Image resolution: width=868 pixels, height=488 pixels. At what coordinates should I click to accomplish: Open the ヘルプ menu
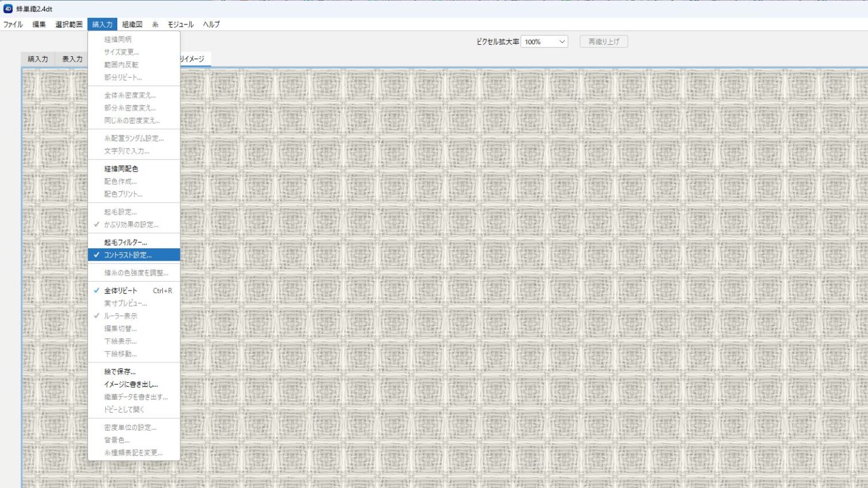coord(211,25)
